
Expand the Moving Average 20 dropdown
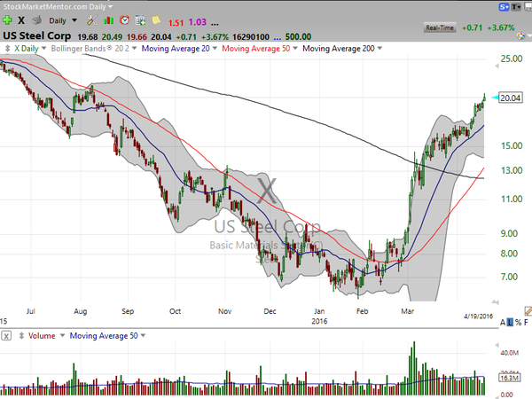pos(215,49)
